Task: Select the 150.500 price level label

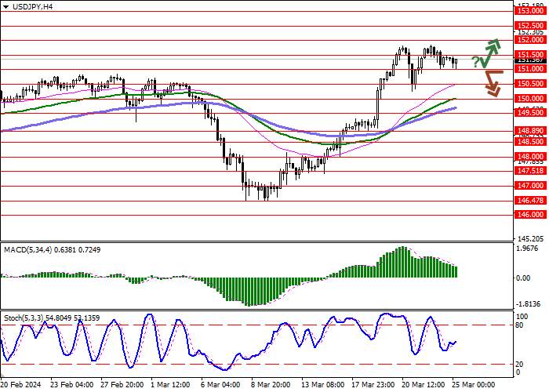Action: (530, 84)
